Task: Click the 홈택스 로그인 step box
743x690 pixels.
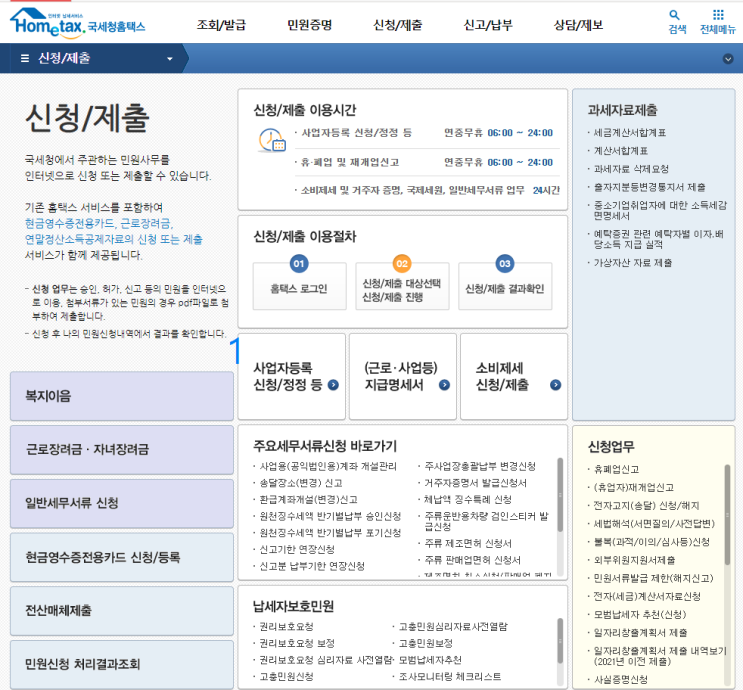Action: [x=299, y=287]
